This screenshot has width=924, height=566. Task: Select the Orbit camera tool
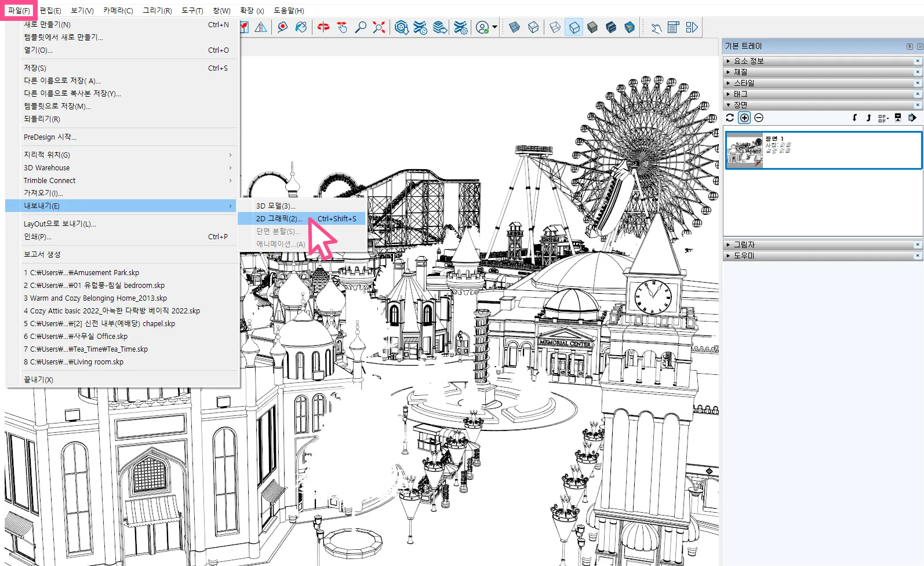(323, 27)
